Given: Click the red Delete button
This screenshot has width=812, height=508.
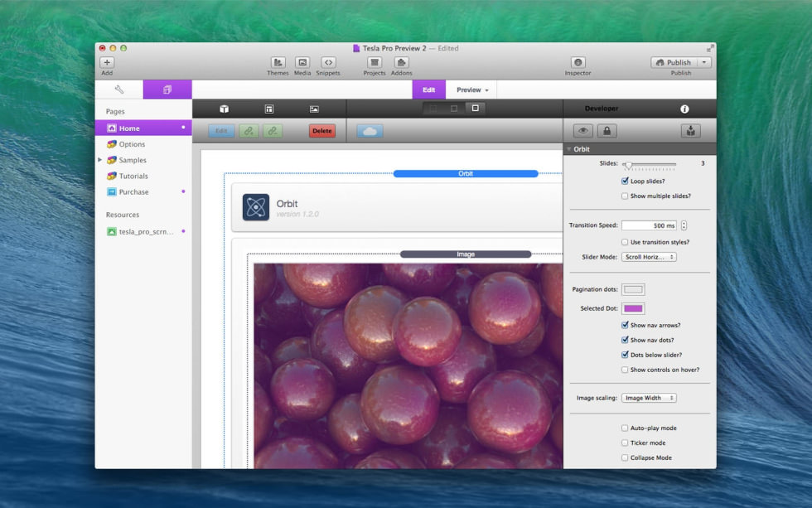Looking at the screenshot, I should (x=322, y=131).
